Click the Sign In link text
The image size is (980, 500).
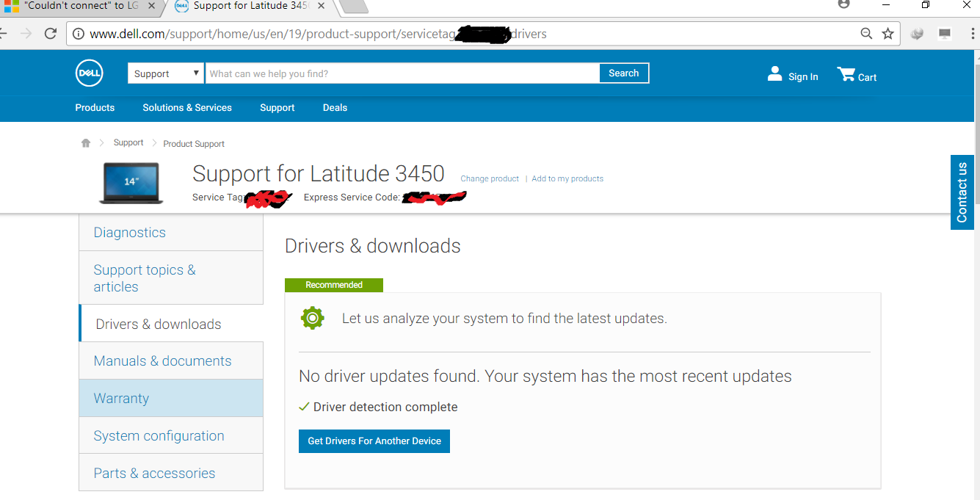pyautogui.click(x=803, y=76)
